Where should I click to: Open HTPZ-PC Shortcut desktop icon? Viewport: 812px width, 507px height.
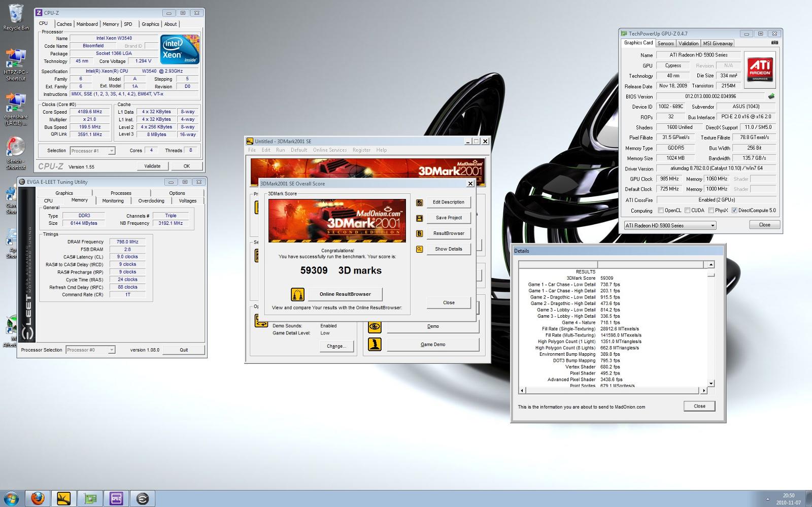pyautogui.click(x=16, y=64)
